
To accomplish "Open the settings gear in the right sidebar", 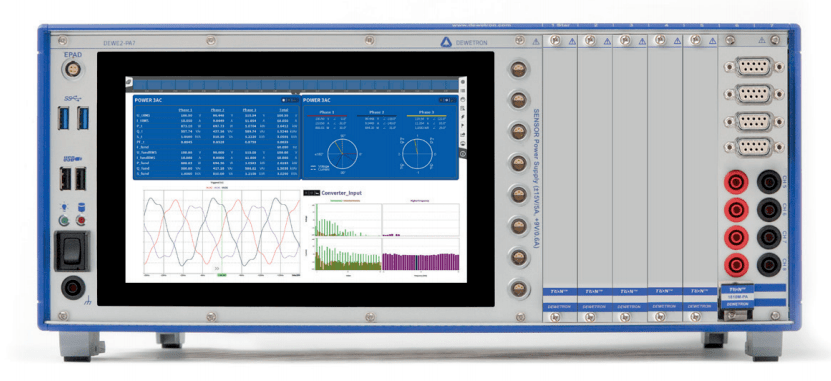I will tap(463, 82).
